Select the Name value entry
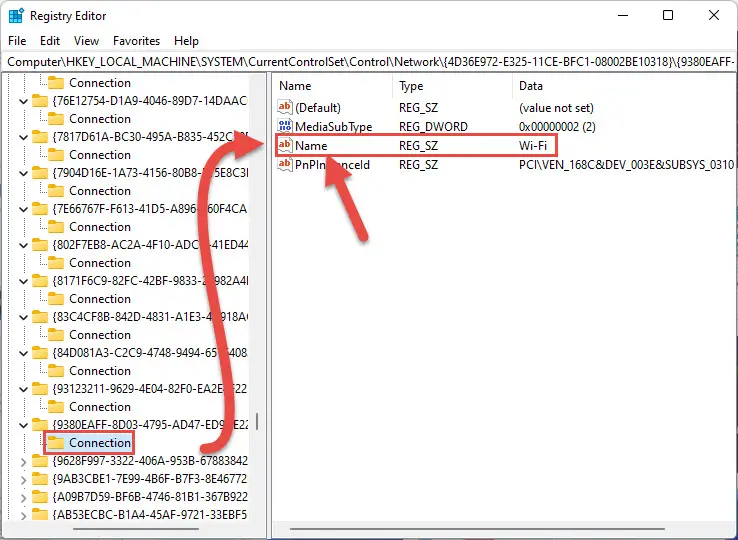 (x=311, y=145)
